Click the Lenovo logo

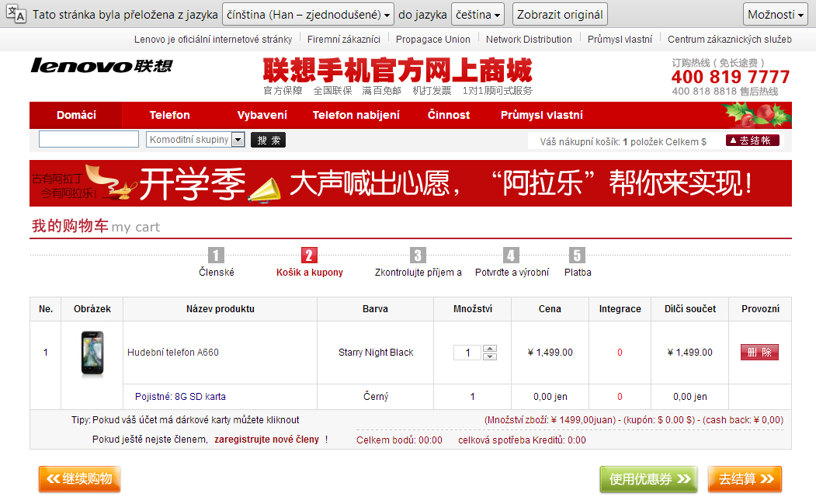coord(102,65)
